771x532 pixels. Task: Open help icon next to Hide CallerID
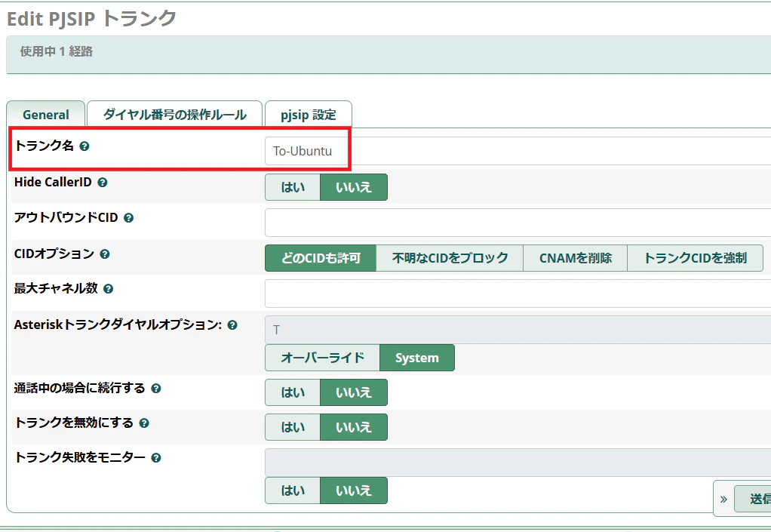[x=103, y=183]
